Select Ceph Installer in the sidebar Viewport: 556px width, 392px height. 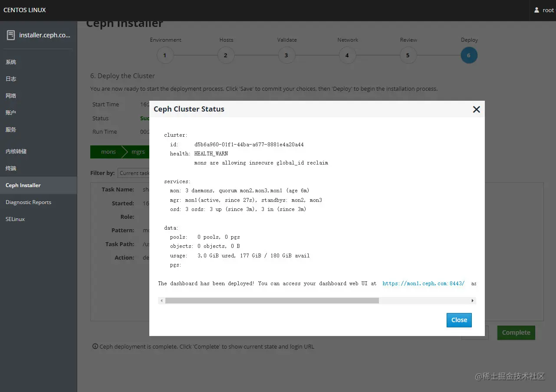(39, 185)
